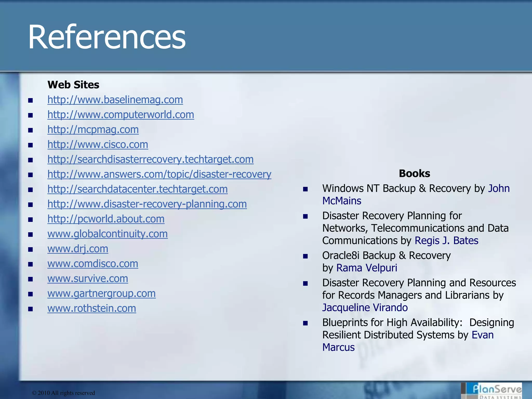Select the Web Sites heading
Screen dimensions: 532x399
73,85
